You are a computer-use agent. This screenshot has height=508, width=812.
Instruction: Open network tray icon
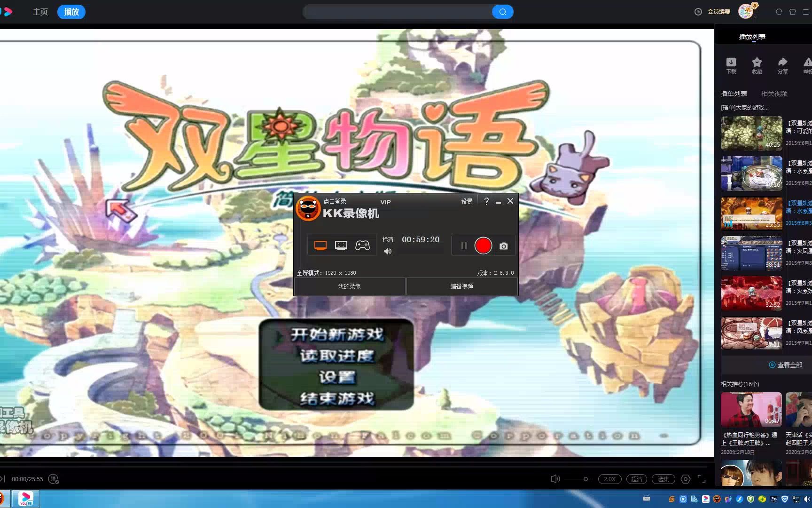(x=796, y=499)
